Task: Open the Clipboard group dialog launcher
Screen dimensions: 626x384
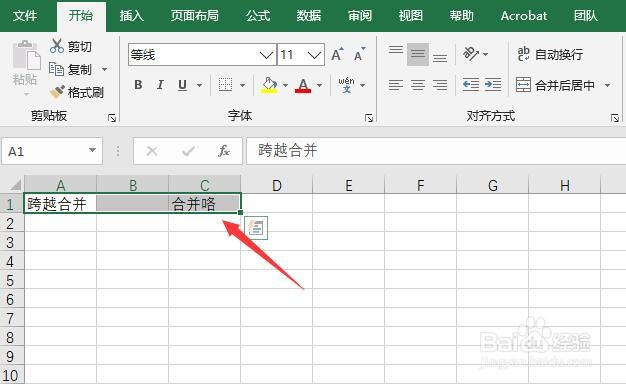Action: point(112,118)
